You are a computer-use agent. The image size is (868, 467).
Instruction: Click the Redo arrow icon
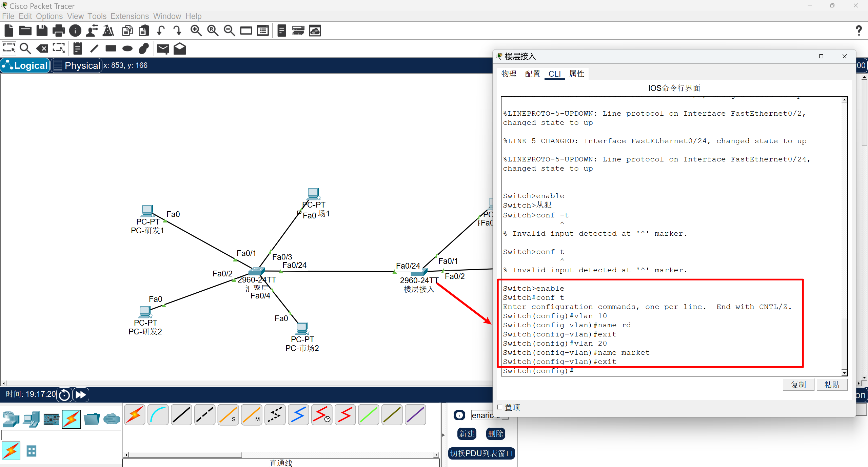pyautogui.click(x=177, y=31)
